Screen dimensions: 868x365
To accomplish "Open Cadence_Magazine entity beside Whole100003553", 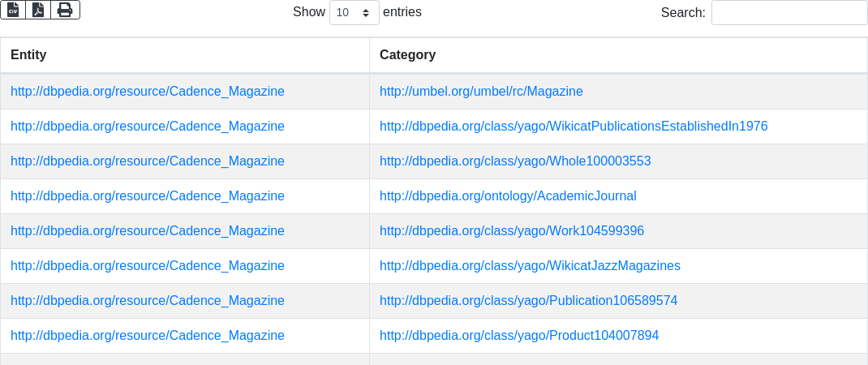I will pyautogui.click(x=148, y=161).
